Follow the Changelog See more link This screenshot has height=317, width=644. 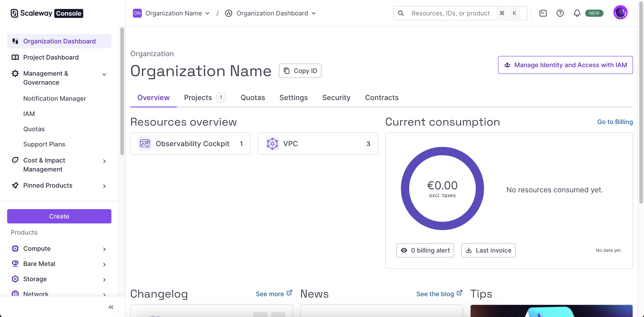pyautogui.click(x=274, y=294)
